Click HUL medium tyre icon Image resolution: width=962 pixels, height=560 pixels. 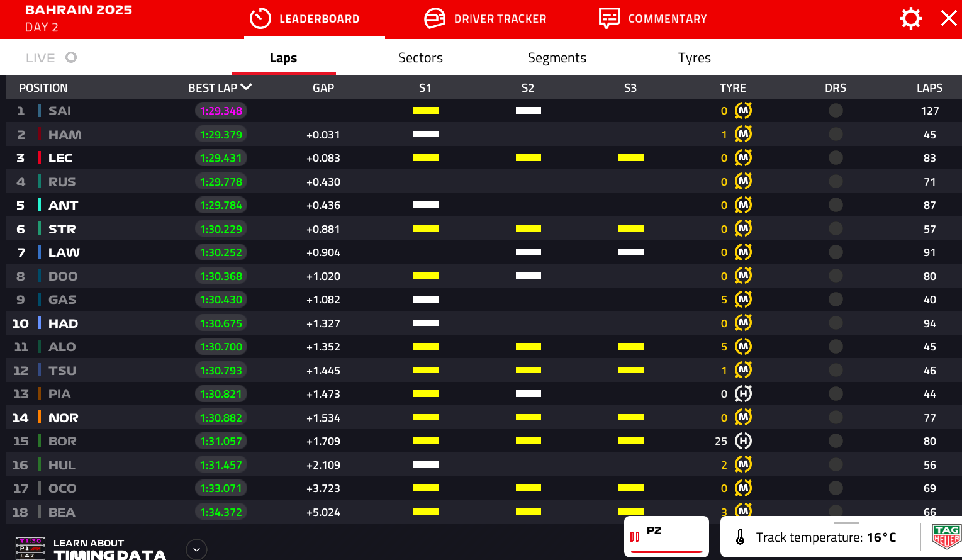(743, 464)
